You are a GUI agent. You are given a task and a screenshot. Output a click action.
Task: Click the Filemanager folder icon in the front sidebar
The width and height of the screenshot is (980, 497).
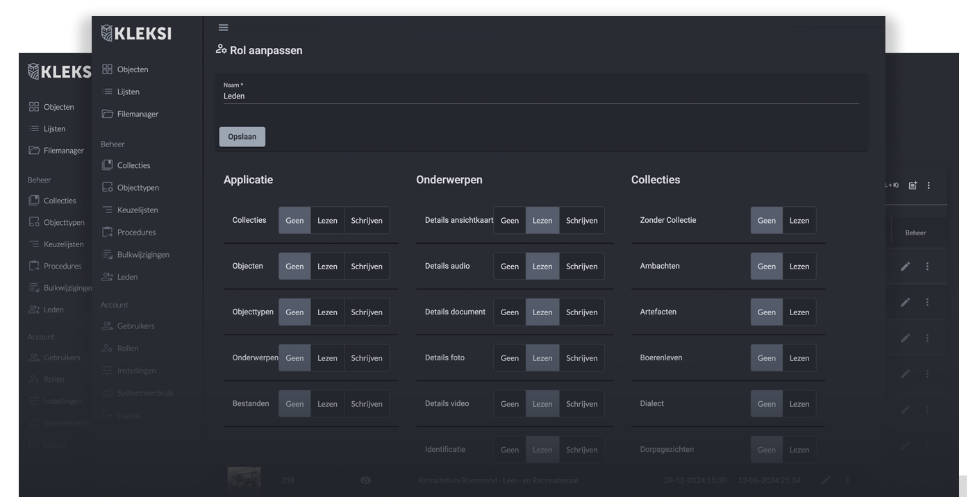[x=107, y=114]
